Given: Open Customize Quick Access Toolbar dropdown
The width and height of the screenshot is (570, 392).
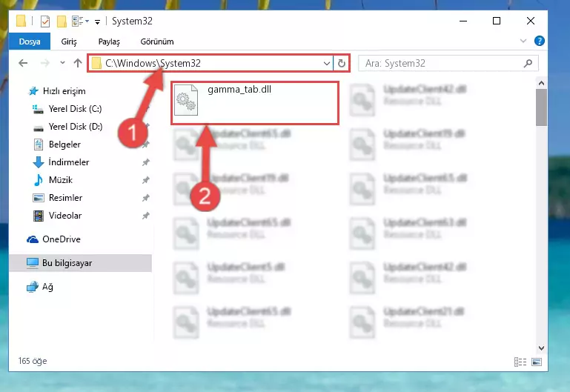Looking at the screenshot, I should [97, 21].
